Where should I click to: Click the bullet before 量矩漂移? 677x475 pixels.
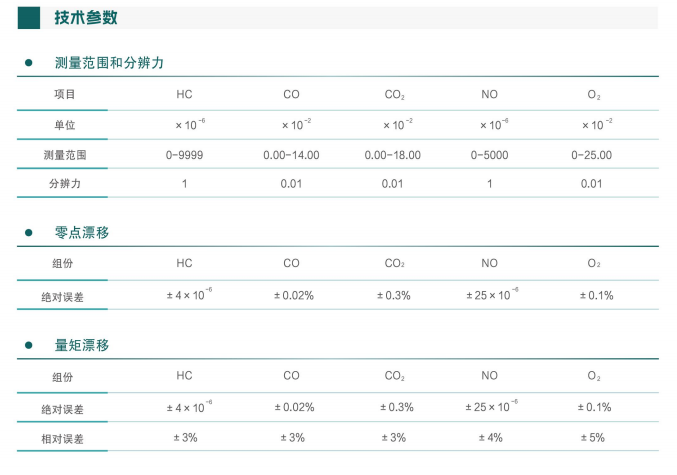point(28,346)
